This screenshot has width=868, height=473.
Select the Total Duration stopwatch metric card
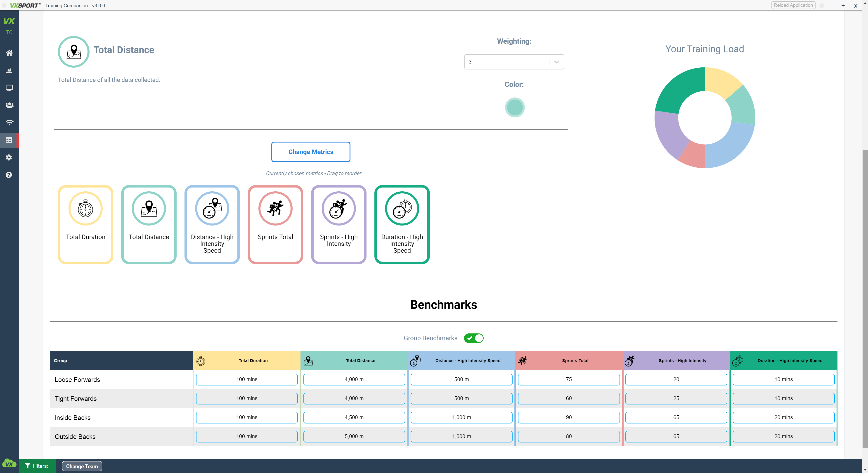pos(85,224)
